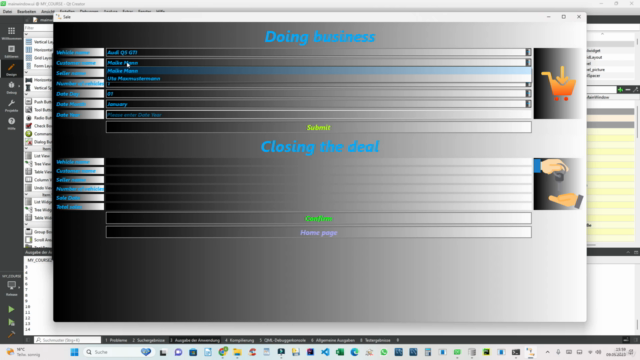Open Projekte mode wrench icon
Viewport: 640px width, 360px height.
click(11, 105)
